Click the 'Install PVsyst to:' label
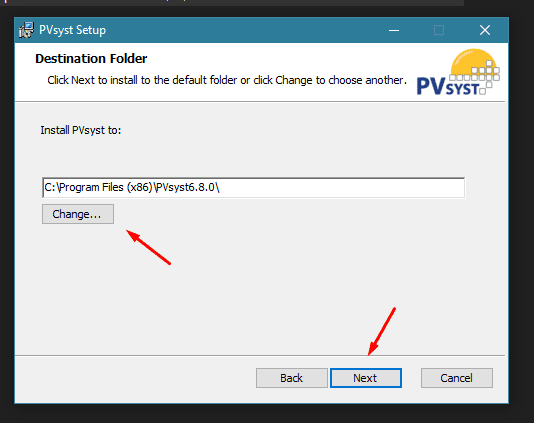The width and height of the screenshot is (534, 423). tap(81, 130)
